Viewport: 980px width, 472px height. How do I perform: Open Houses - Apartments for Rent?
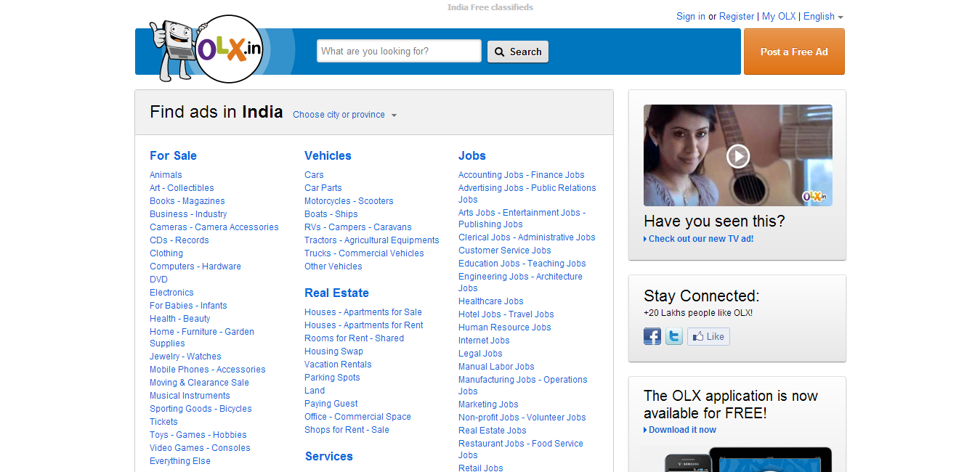click(x=364, y=325)
